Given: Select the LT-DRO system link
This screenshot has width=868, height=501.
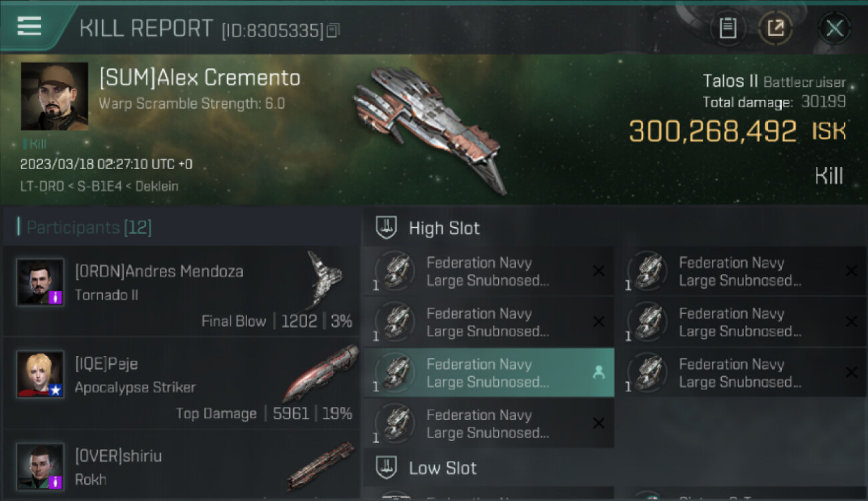Looking at the screenshot, I should pos(42,186).
